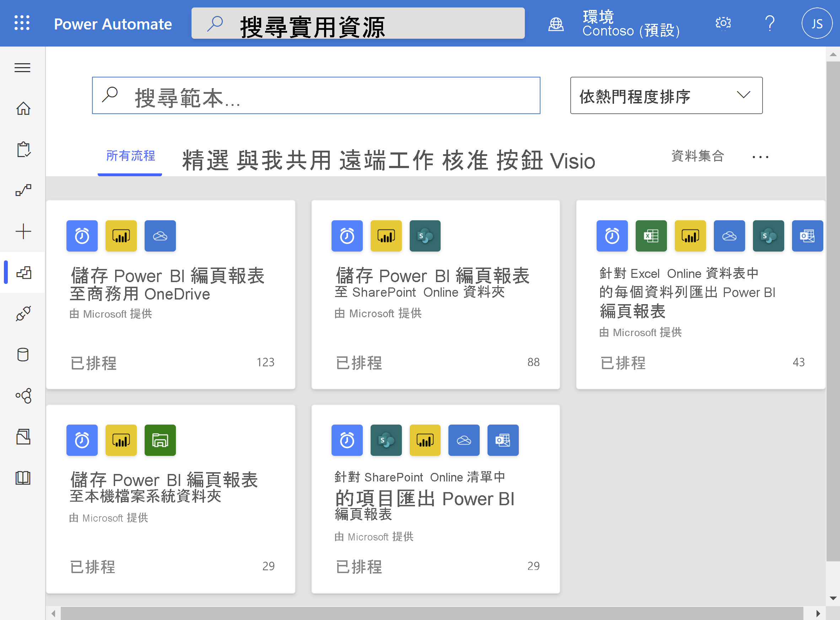Open the help question mark icon
Image resolution: width=840 pixels, height=620 pixels.
point(770,23)
